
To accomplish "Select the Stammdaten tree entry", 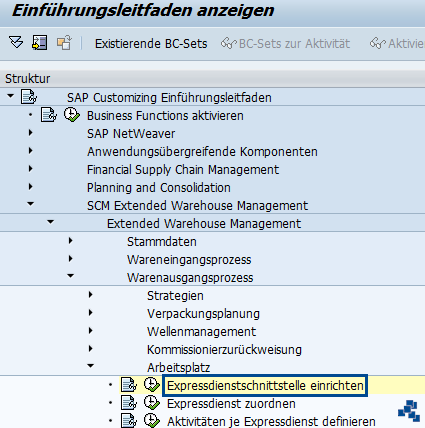I will point(162,242).
